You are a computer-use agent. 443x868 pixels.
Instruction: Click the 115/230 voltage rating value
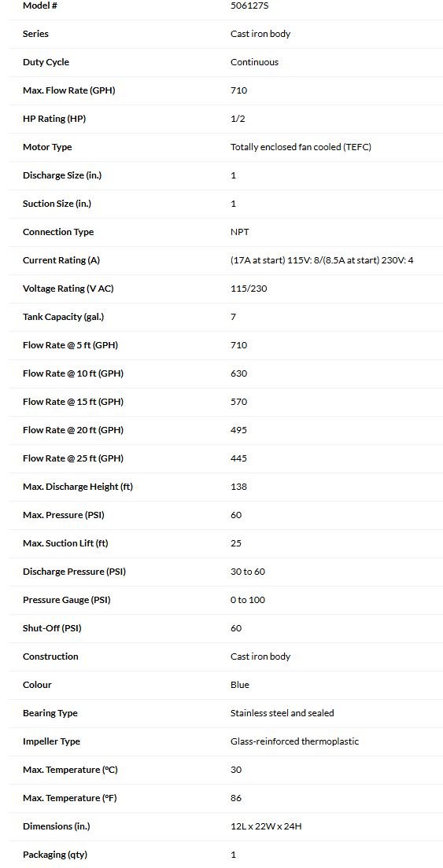pos(249,288)
